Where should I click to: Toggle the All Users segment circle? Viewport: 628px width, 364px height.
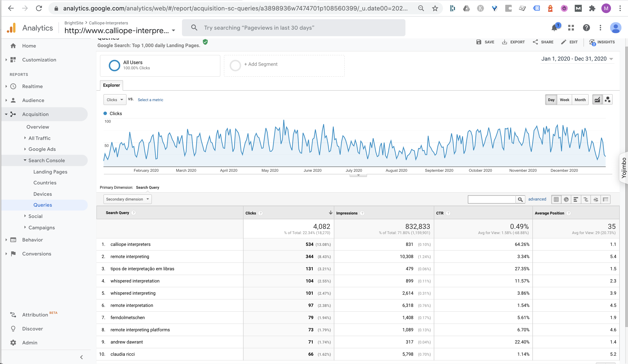coord(114,65)
